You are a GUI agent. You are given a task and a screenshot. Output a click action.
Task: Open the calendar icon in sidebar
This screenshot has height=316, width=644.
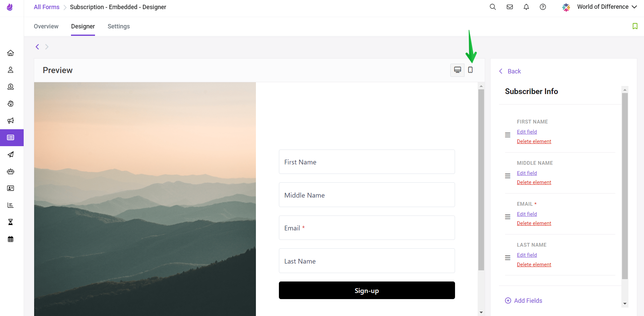(x=11, y=239)
